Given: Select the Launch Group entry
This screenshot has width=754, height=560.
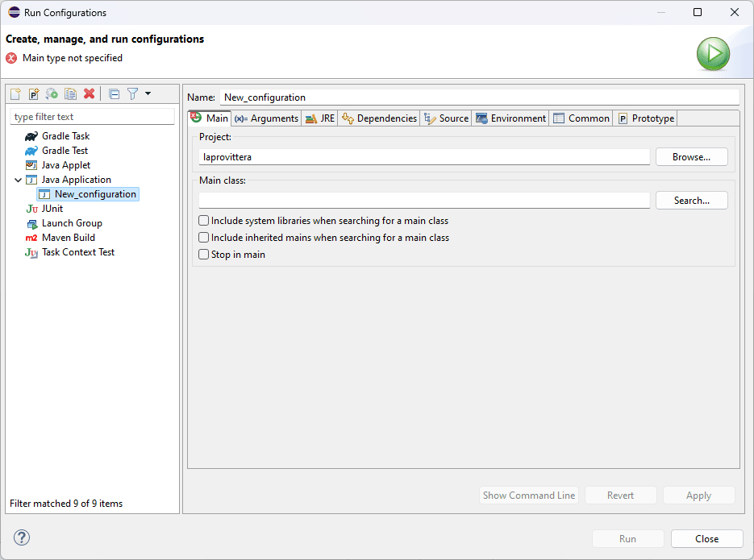Looking at the screenshot, I should (72, 223).
